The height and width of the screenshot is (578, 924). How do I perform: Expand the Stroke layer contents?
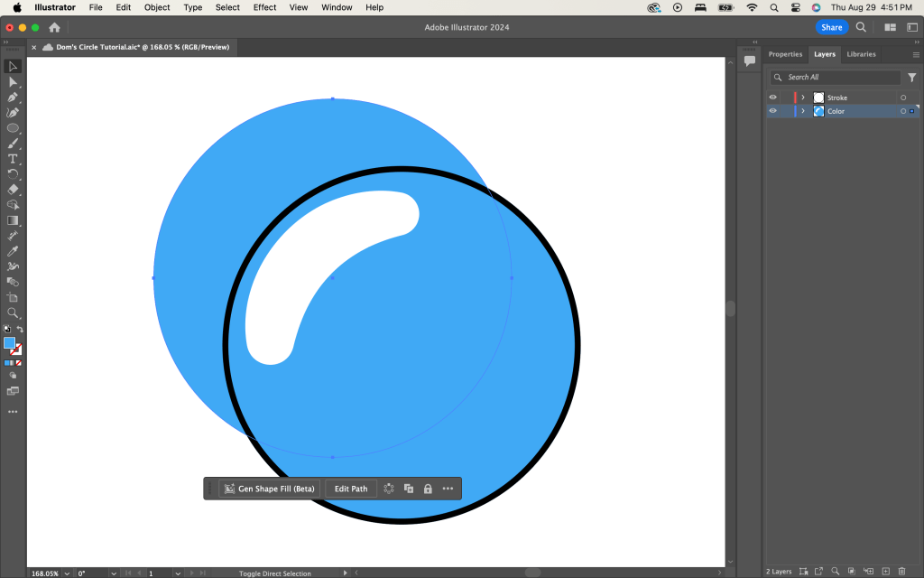(803, 98)
